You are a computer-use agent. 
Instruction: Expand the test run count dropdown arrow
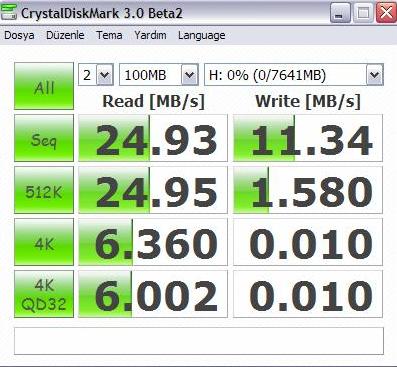(105, 75)
